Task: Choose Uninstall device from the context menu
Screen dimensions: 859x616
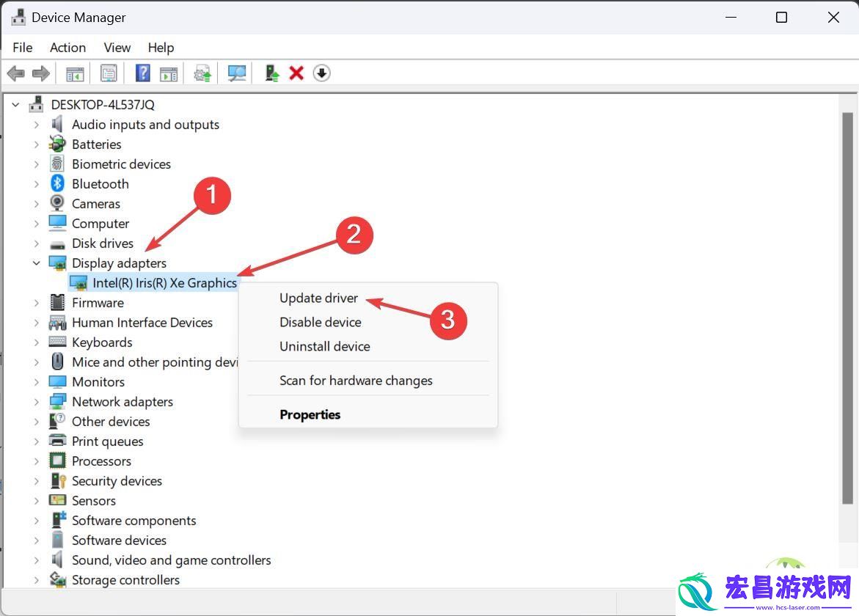Action: [x=325, y=346]
